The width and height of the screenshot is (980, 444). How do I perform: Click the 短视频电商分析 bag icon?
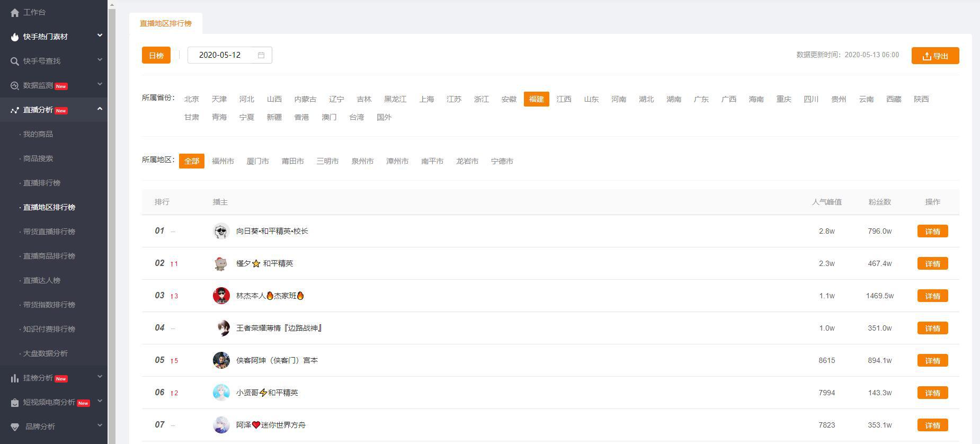14,403
